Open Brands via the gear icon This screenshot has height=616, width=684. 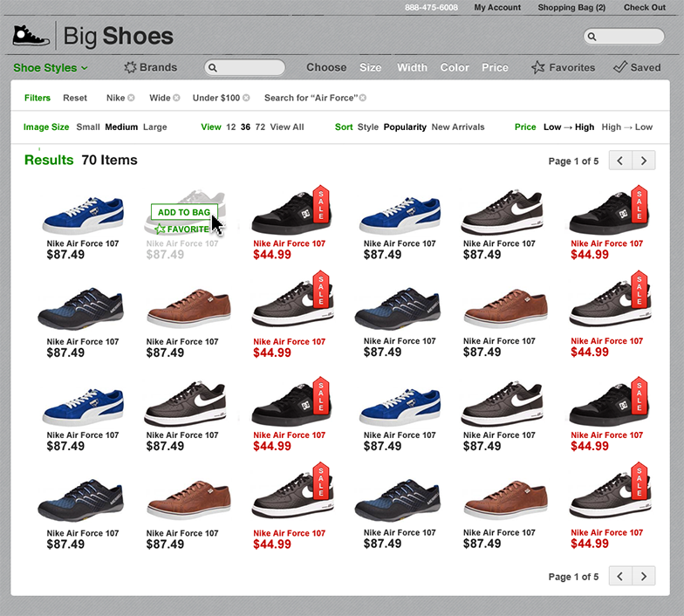[130, 67]
